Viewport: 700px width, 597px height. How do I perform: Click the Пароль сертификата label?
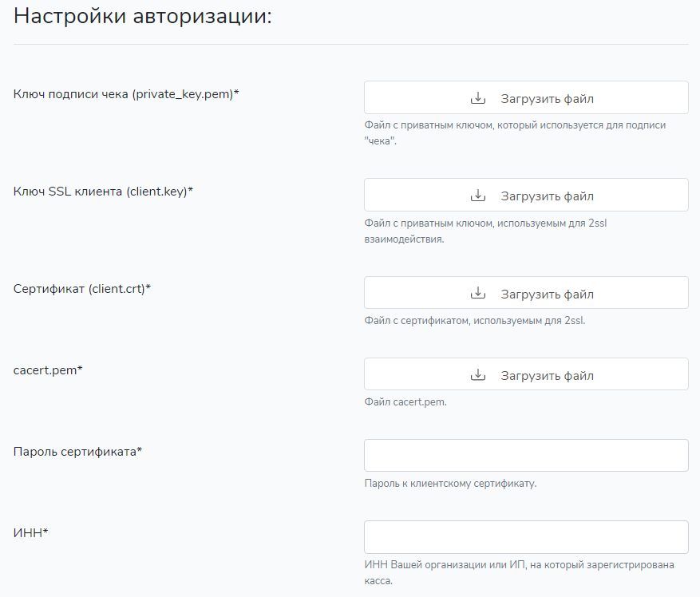click(77, 452)
